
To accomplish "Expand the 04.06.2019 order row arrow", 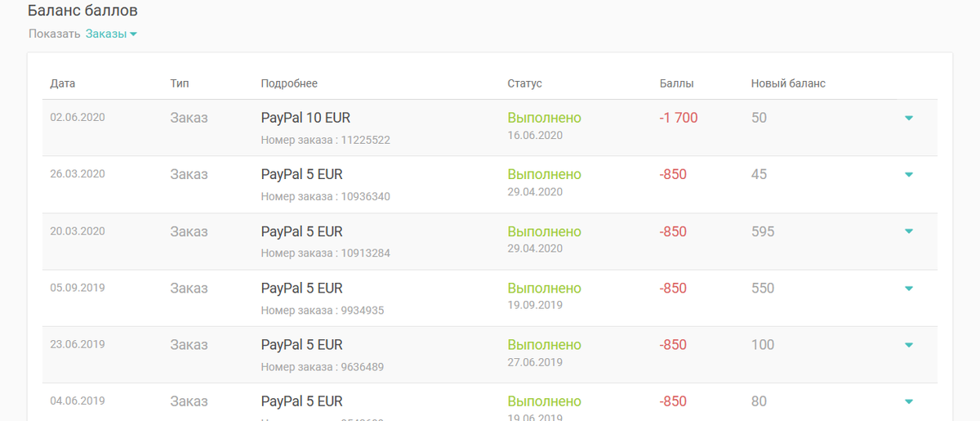I will (x=909, y=401).
